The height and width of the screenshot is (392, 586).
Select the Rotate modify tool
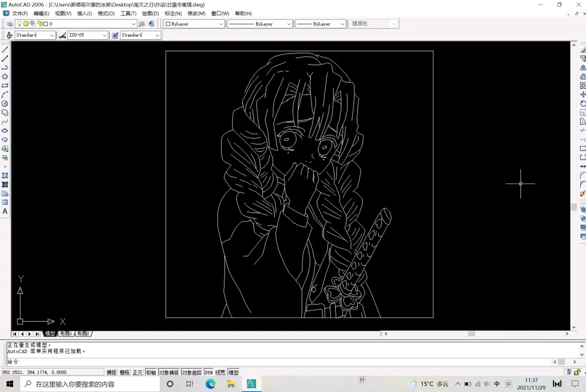click(x=583, y=104)
